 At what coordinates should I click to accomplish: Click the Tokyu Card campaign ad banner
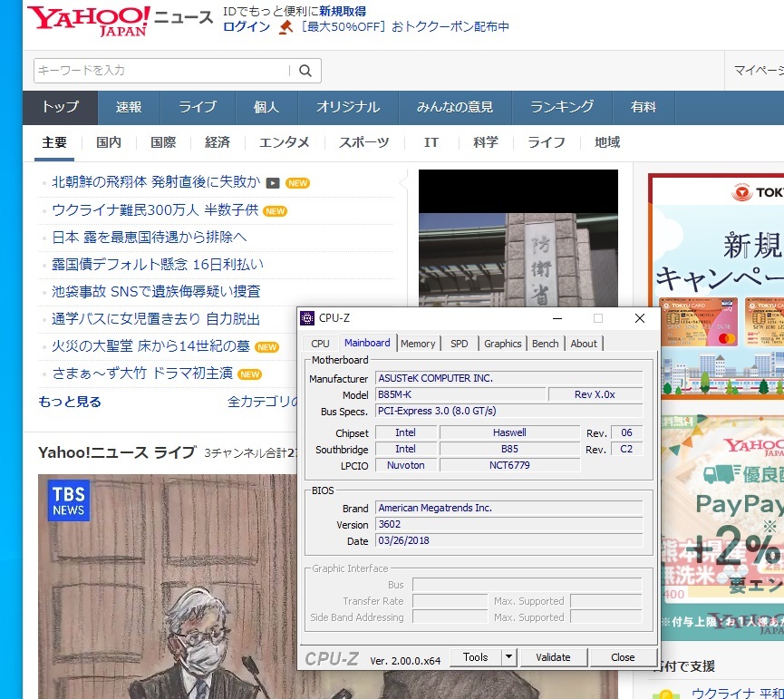pyautogui.click(x=716, y=286)
